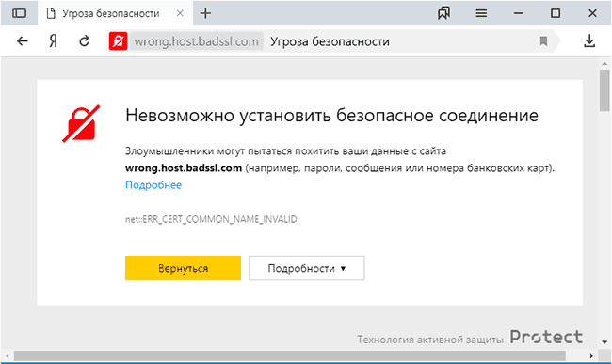The image size is (612, 364).
Task: Click the wrong.host.badssl.com address field
Action: [x=197, y=41]
